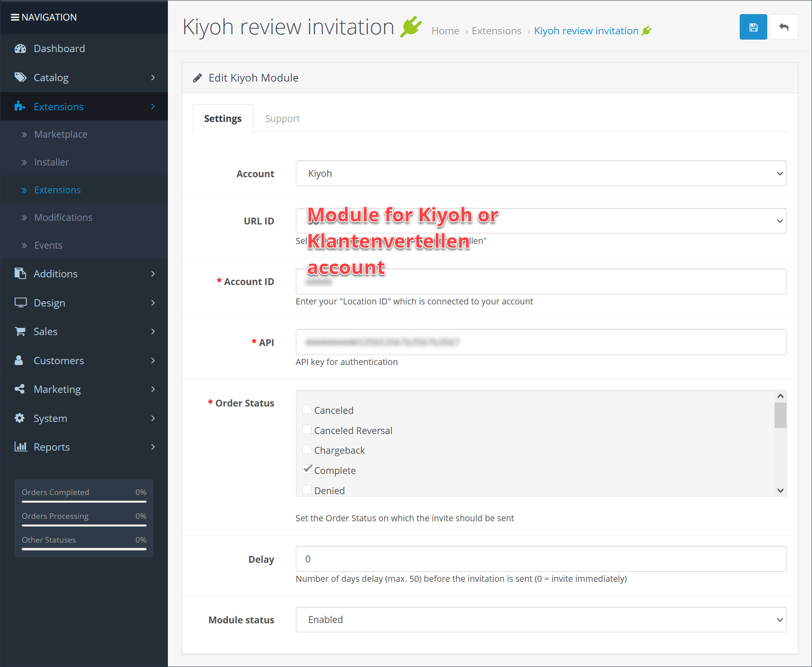
Task: Expand the Catalog menu chevron
Action: 153,77
